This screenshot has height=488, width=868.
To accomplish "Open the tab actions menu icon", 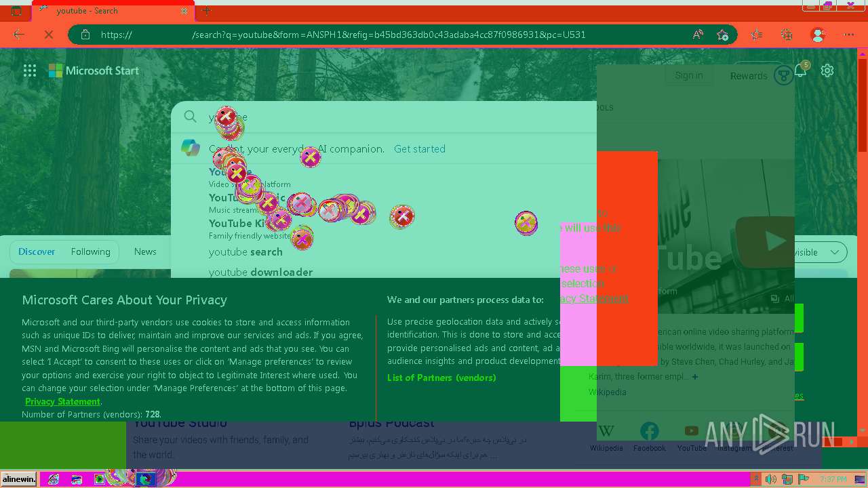I will click(x=16, y=11).
